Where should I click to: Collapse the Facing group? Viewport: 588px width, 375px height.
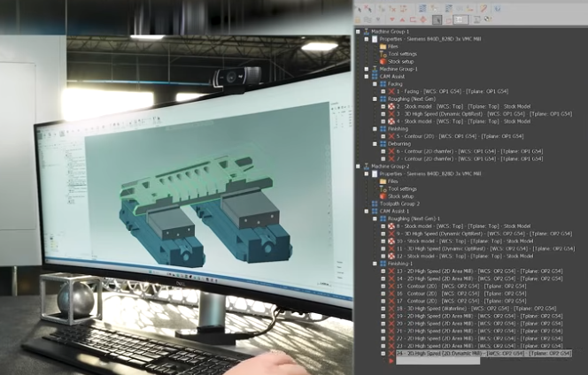click(x=375, y=84)
